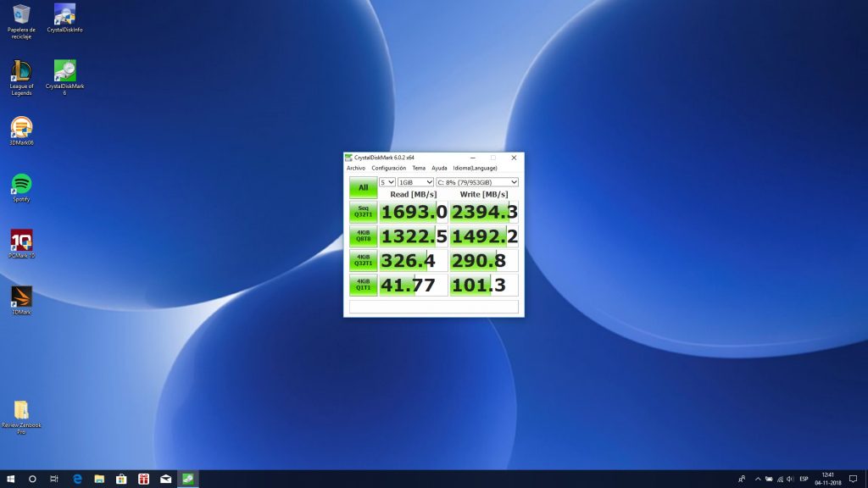The width and height of the screenshot is (868, 488).
Task: Open the Idioma(Language) menu
Action: pyautogui.click(x=475, y=169)
